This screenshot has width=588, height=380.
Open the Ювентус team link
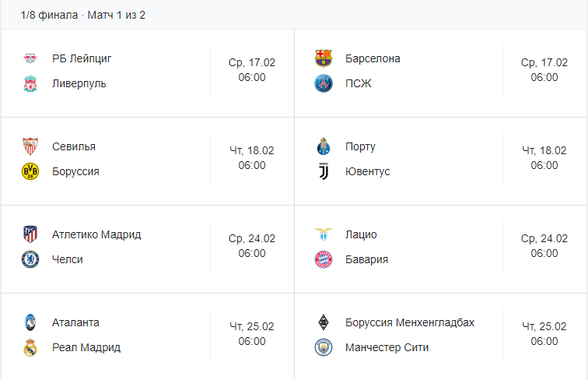pos(367,171)
